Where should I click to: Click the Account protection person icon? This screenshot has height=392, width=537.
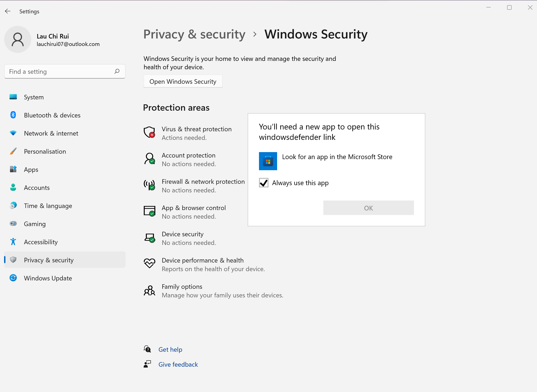point(150,158)
